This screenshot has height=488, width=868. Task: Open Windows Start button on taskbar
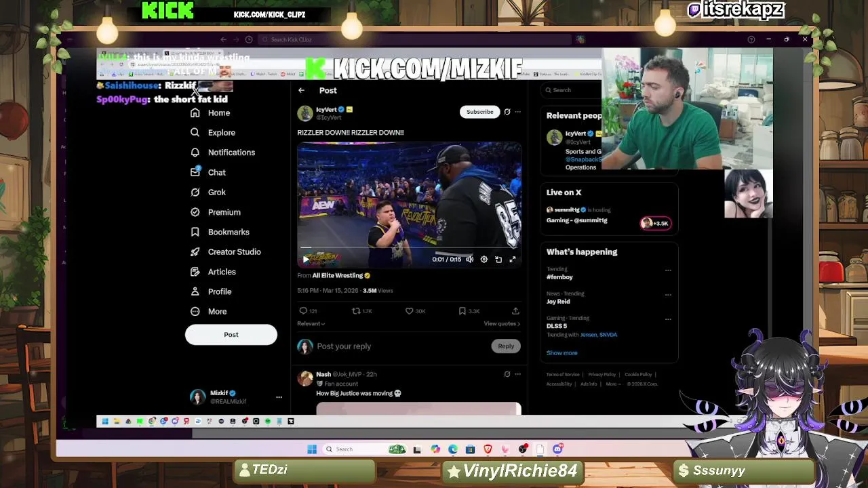point(312,449)
